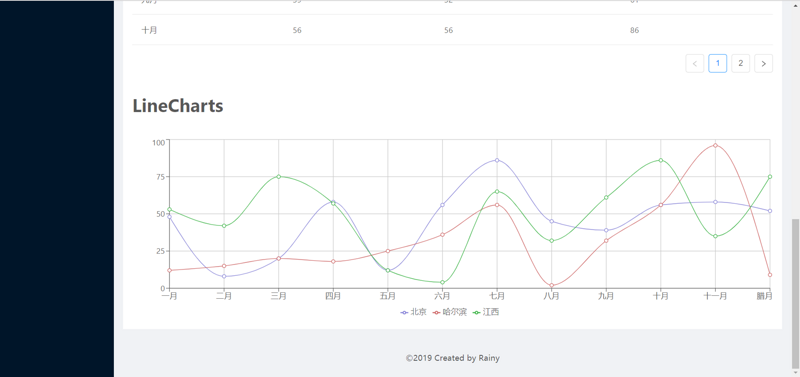The height and width of the screenshot is (377, 800).
Task: Select page 1 in pagination
Action: [x=717, y=63]
